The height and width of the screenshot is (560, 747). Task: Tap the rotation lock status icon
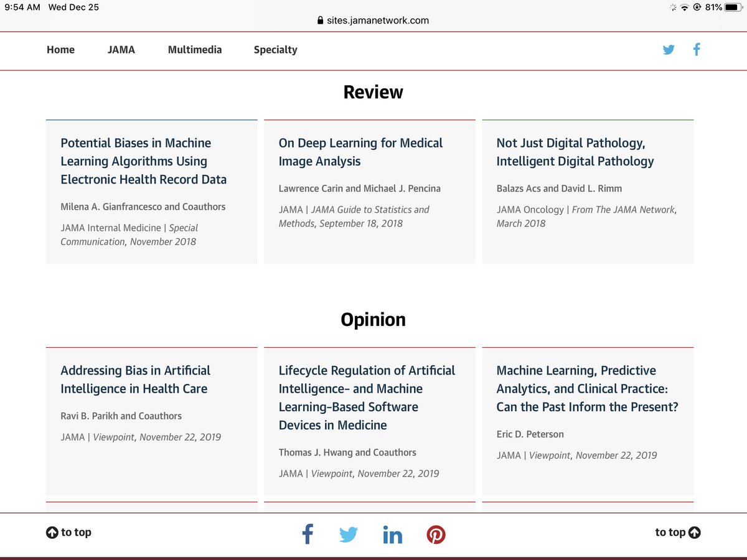point(697,7)
